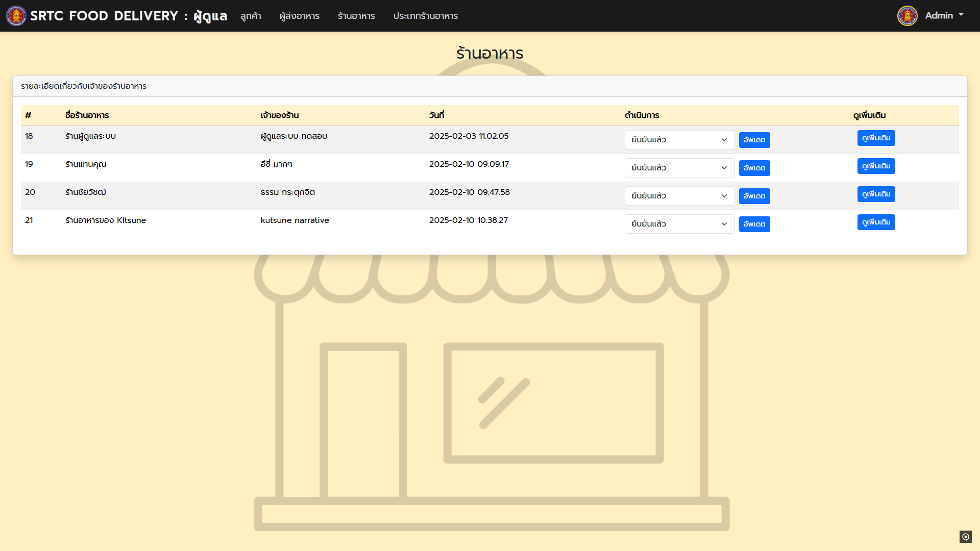Click อัพเดต button for shop 20
The width and height of the screenshot is (980, 551).
754,196
